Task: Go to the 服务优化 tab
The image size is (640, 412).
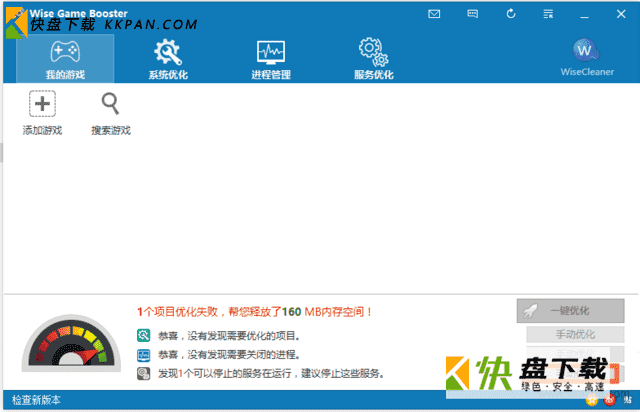Action: click(373, 59)
